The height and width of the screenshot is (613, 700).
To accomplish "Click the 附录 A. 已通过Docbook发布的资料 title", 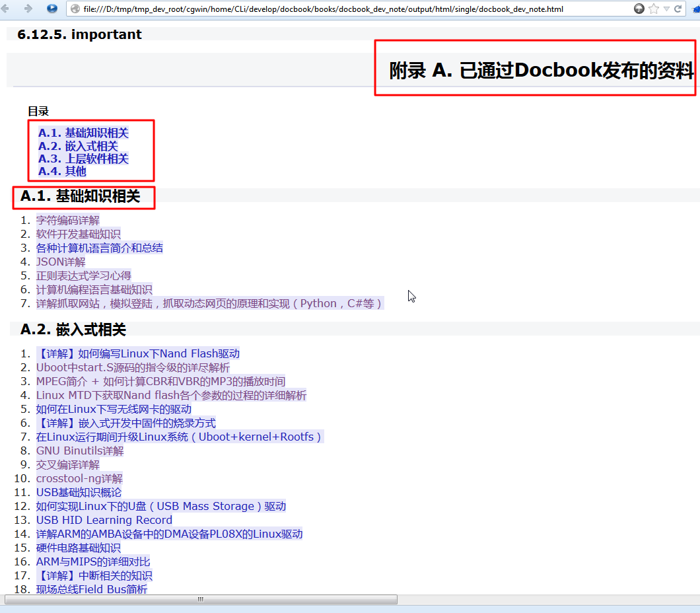I will coord(541,70).
